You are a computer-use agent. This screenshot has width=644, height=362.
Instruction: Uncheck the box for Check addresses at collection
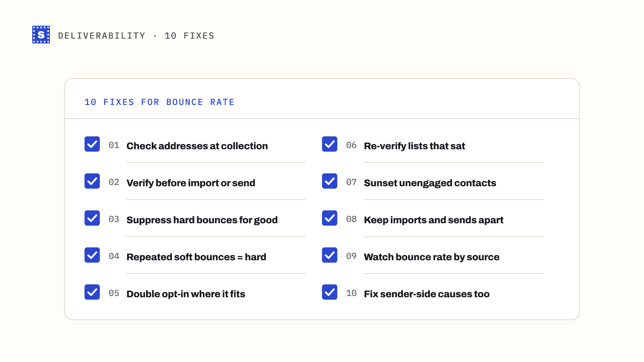tap(92, 144)
